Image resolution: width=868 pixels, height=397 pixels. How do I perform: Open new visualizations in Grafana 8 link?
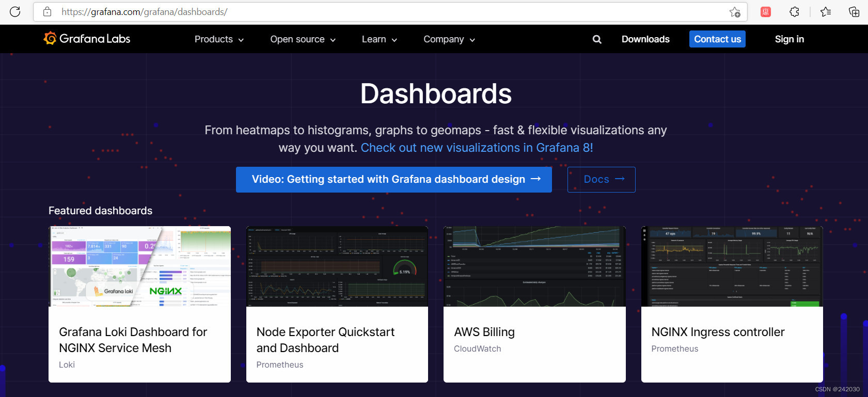(477, 148)
